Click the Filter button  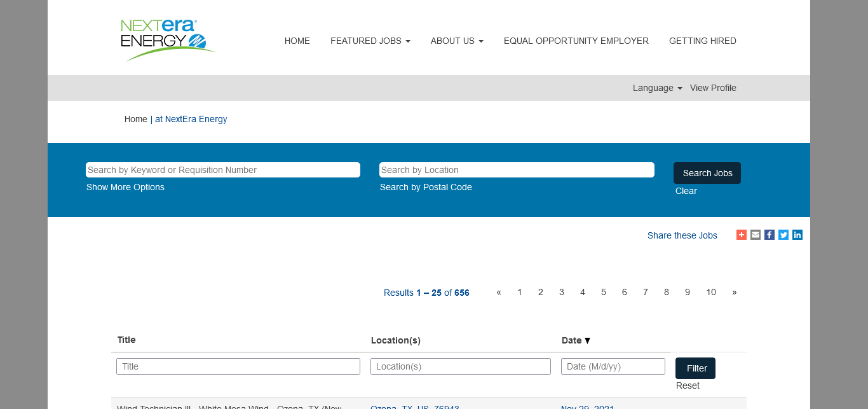[x=695, y=368]
